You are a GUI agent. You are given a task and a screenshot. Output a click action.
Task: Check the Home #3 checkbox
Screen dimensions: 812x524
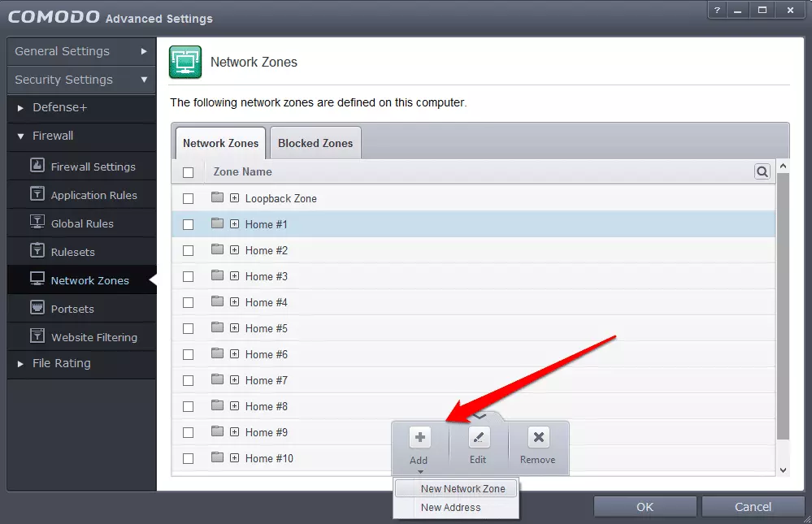point(188,276)
